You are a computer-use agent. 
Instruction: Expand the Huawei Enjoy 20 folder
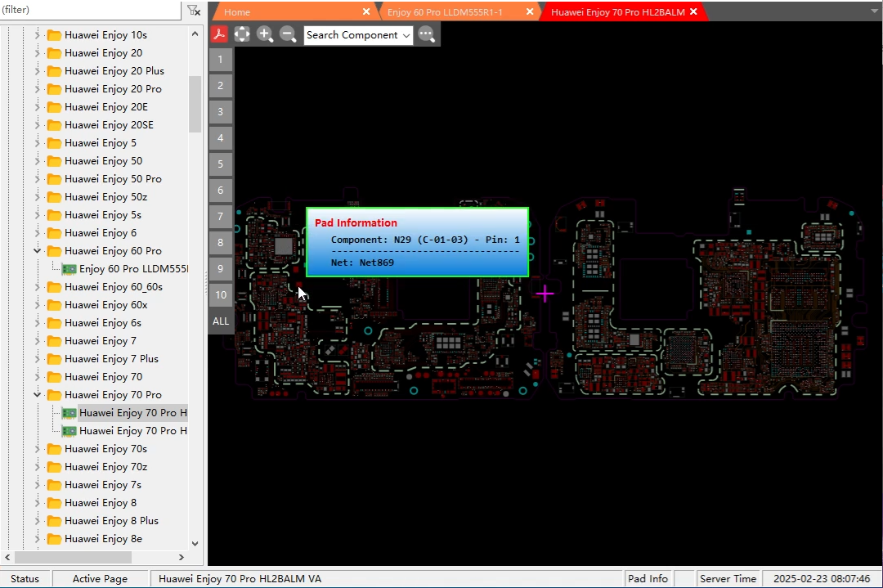37,53
